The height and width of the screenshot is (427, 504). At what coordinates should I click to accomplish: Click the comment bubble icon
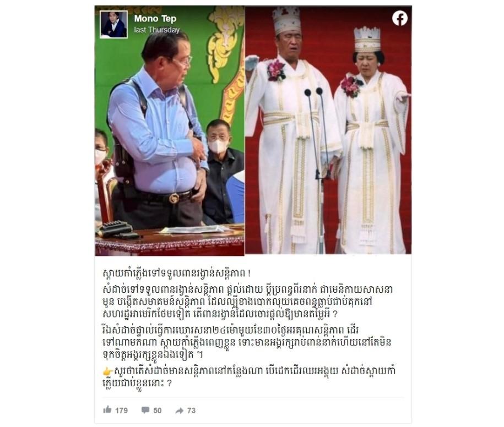pos(145,410)
